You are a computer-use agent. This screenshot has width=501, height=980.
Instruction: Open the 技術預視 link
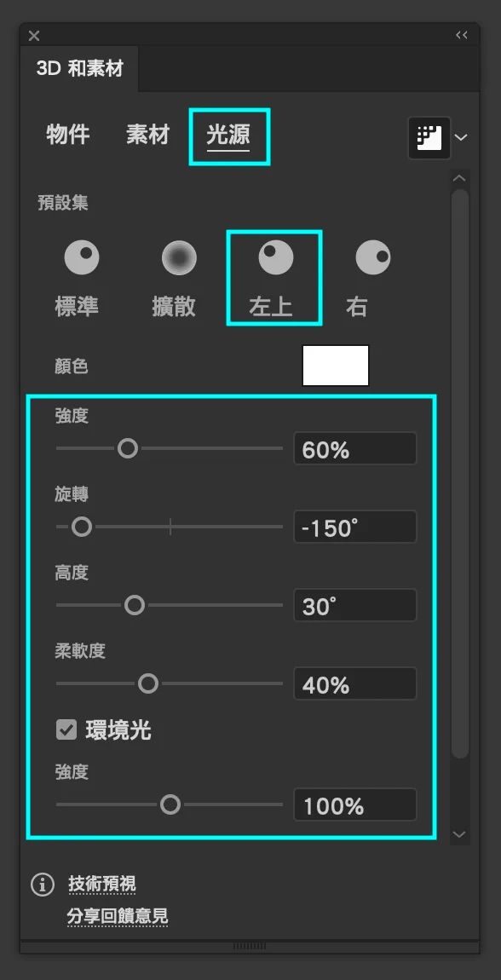coord(102,885)
